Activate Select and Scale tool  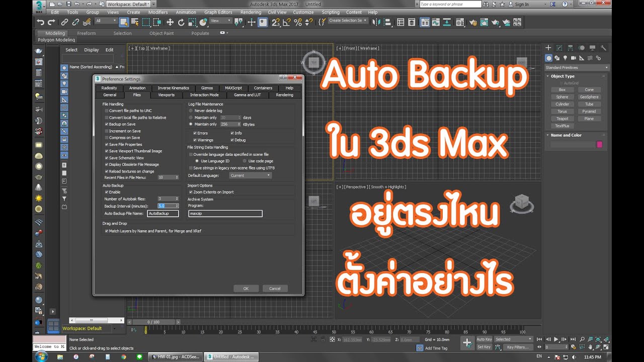(192, 22)
